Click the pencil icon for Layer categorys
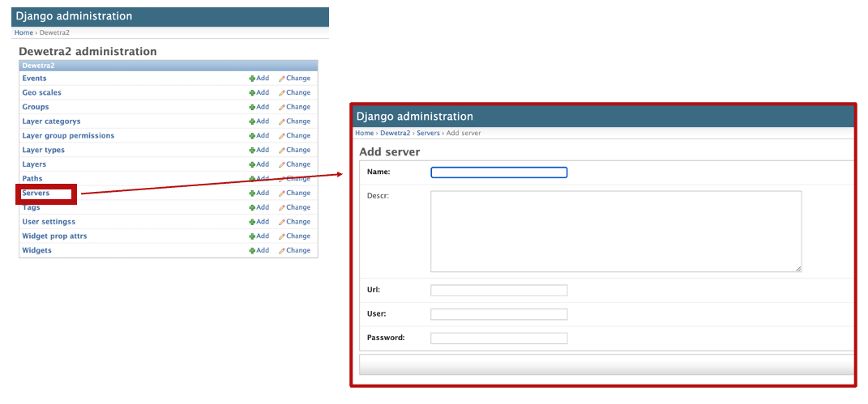 282,121
